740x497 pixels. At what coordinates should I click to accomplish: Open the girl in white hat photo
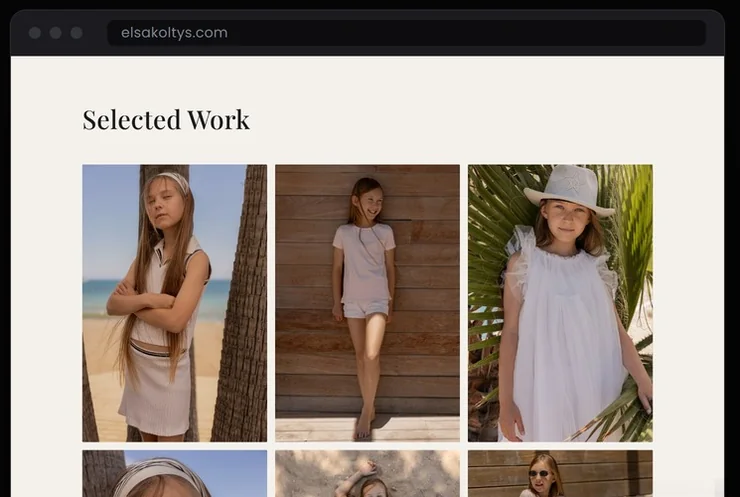click(x=560, y=303)
